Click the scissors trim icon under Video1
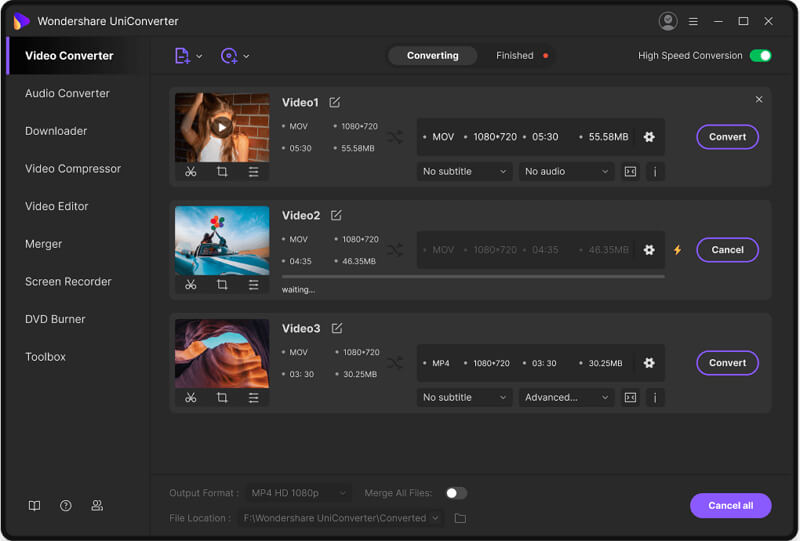 191,172
